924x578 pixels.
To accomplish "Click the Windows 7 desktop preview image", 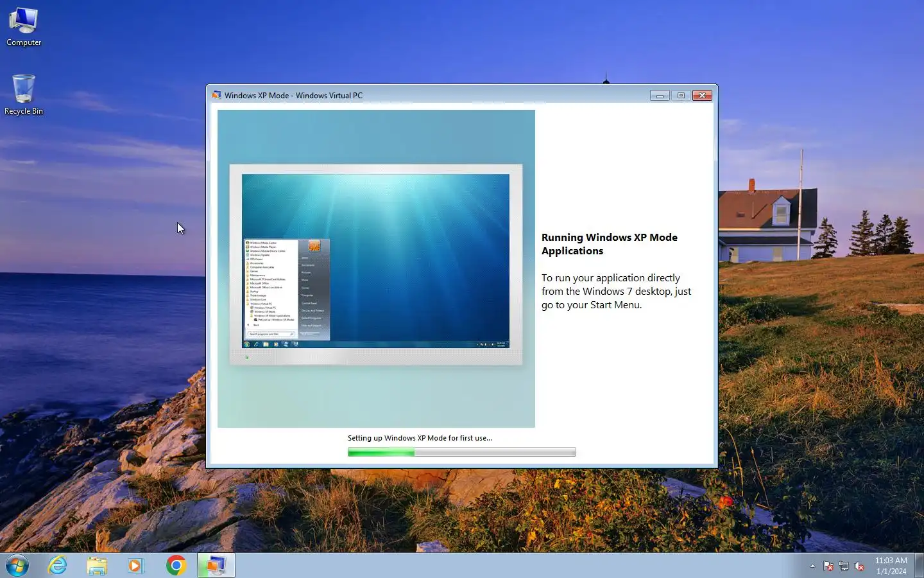I will tap(376, 268).
